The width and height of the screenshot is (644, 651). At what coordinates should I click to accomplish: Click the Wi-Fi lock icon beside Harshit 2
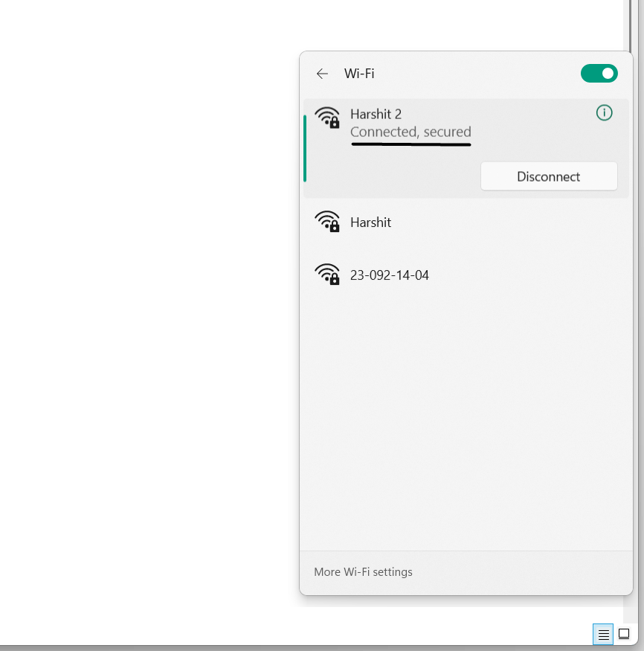pos(327,118)
